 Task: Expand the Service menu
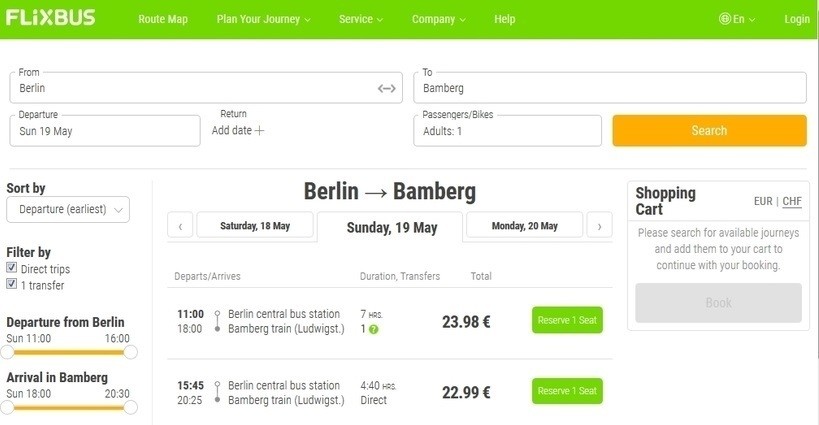click(361, 19)
